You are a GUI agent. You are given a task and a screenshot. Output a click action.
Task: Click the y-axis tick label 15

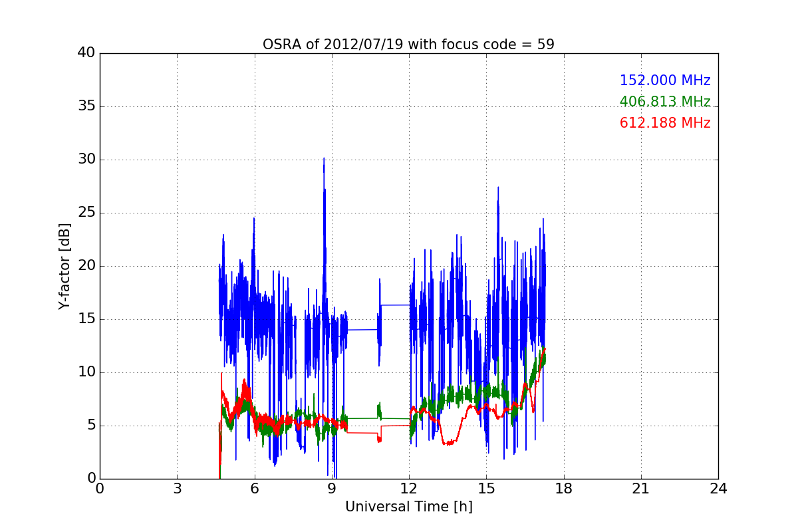pos(86,319)
